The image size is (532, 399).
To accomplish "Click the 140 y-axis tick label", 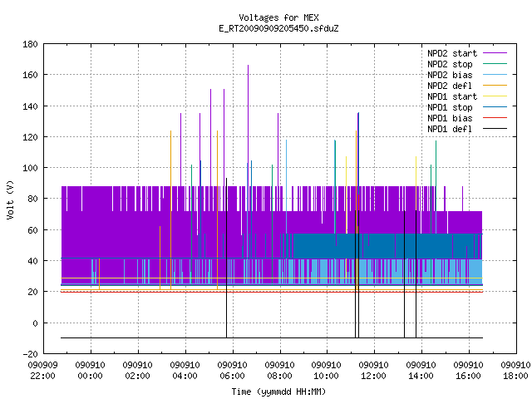I will (30, 106).
